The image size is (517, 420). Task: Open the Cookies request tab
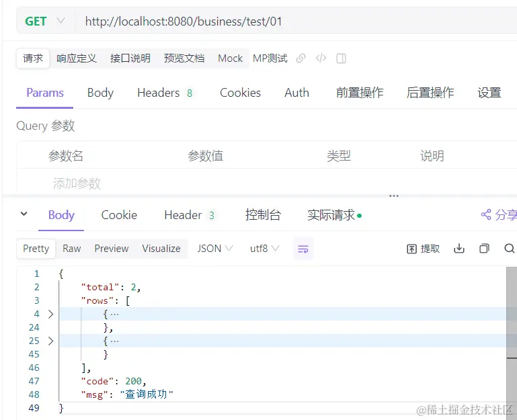coord(240,93)
